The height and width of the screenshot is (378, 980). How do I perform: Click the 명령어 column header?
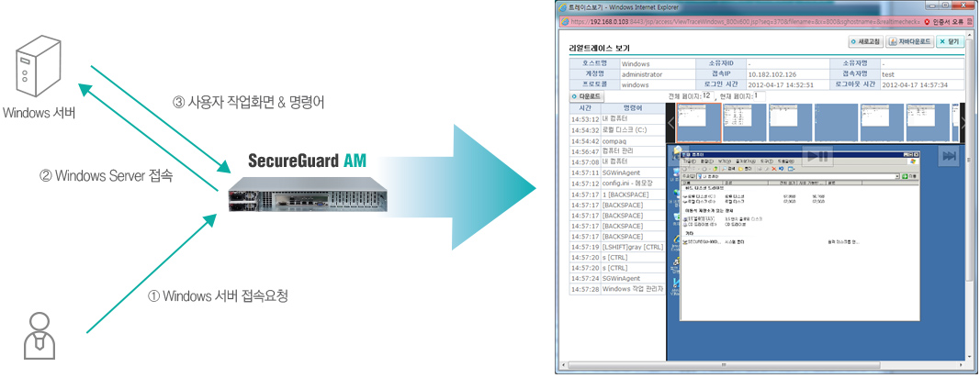633,108
